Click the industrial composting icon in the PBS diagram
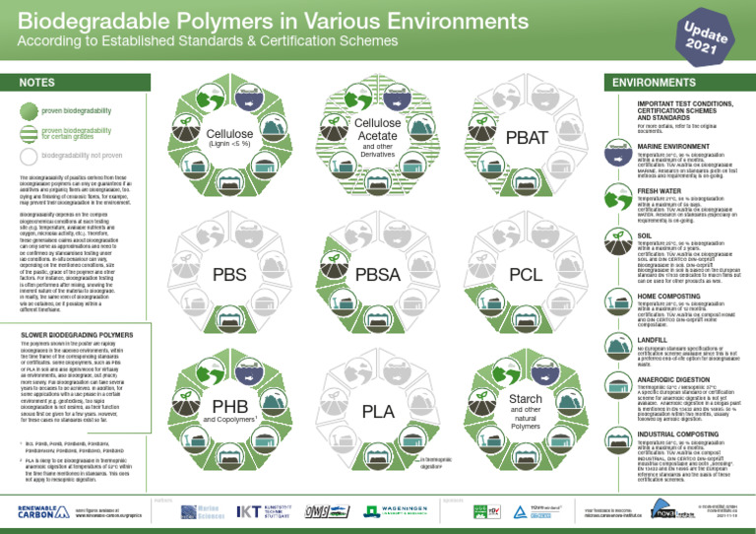The image size is (756, 534). tap(230, 318)
